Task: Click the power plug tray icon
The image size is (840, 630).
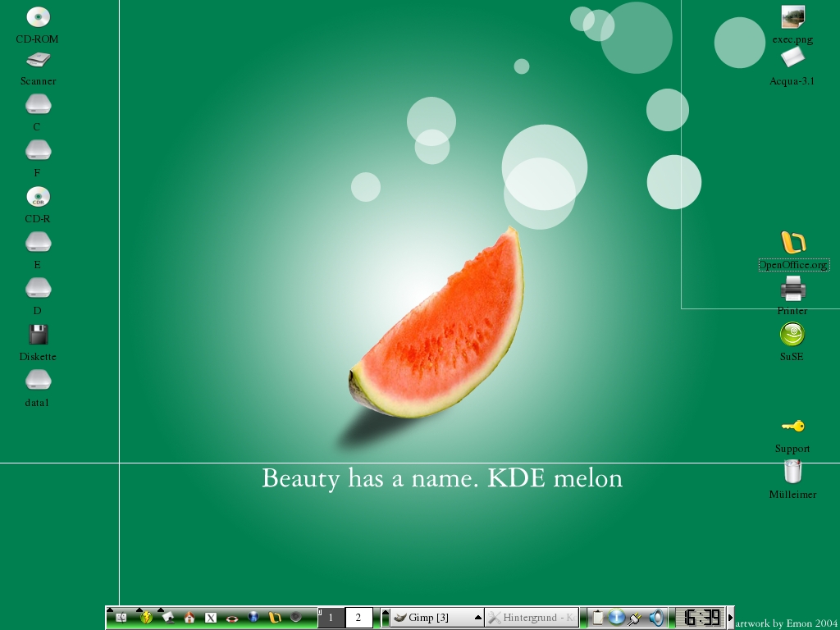Action: tap(636, 619)
